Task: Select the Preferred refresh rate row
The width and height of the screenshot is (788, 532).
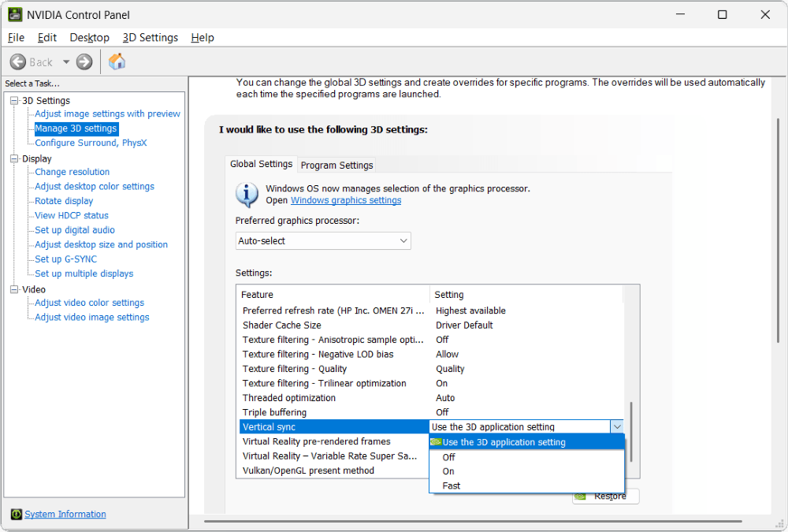Action: click(x=431, y=311)
